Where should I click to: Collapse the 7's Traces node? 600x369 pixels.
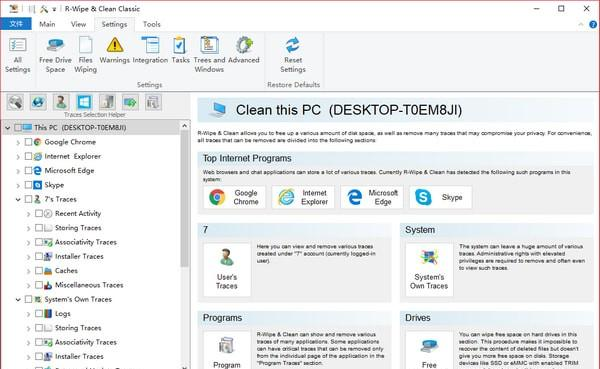pos(18,199)
